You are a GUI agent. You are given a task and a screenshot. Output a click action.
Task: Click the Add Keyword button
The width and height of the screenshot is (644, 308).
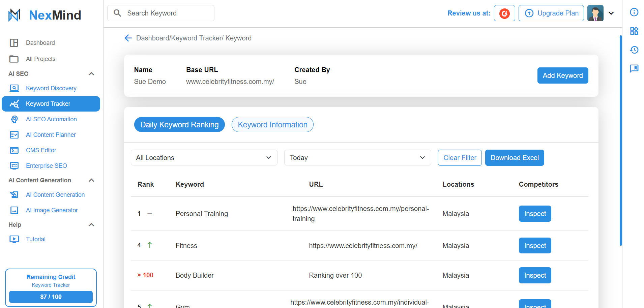pyautogui.click(x=563, y=75)
